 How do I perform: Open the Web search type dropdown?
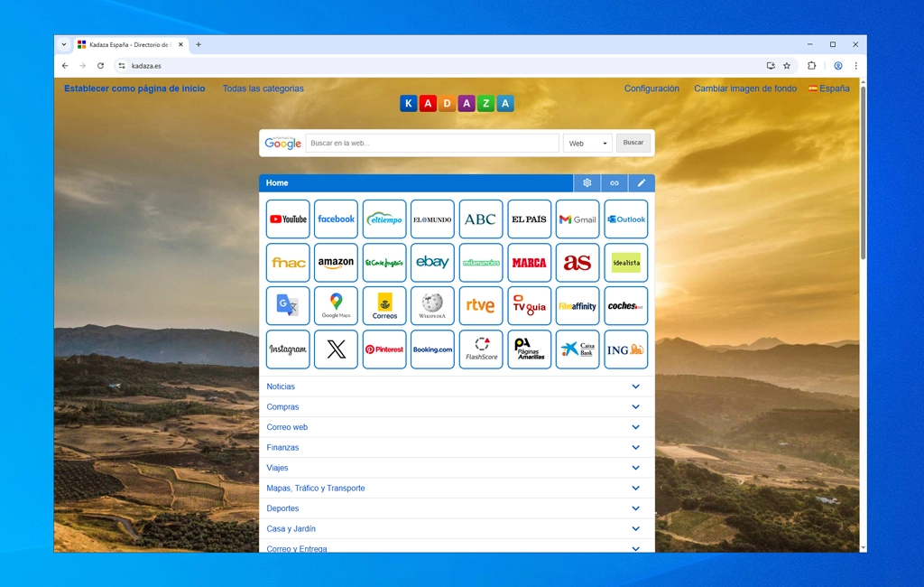coord(587,144)
